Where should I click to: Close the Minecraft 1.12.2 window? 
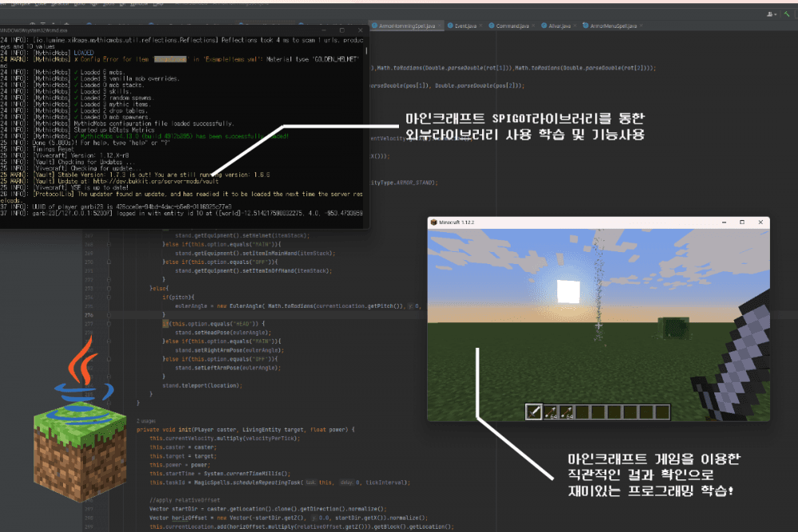coord(760,223)
